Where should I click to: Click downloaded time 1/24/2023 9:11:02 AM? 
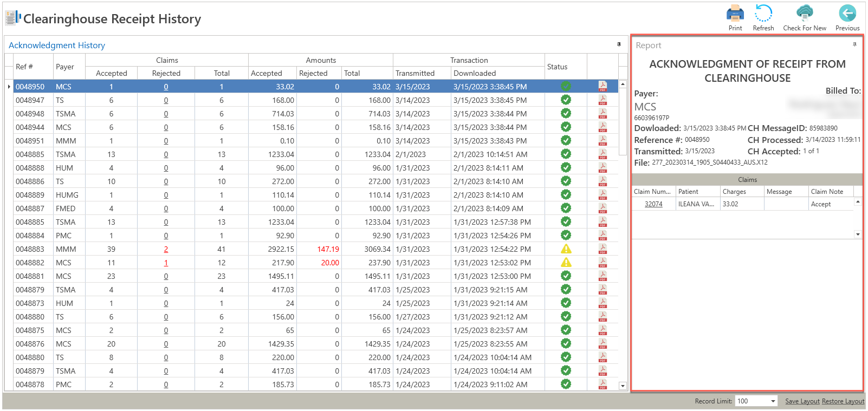[490, 384]
